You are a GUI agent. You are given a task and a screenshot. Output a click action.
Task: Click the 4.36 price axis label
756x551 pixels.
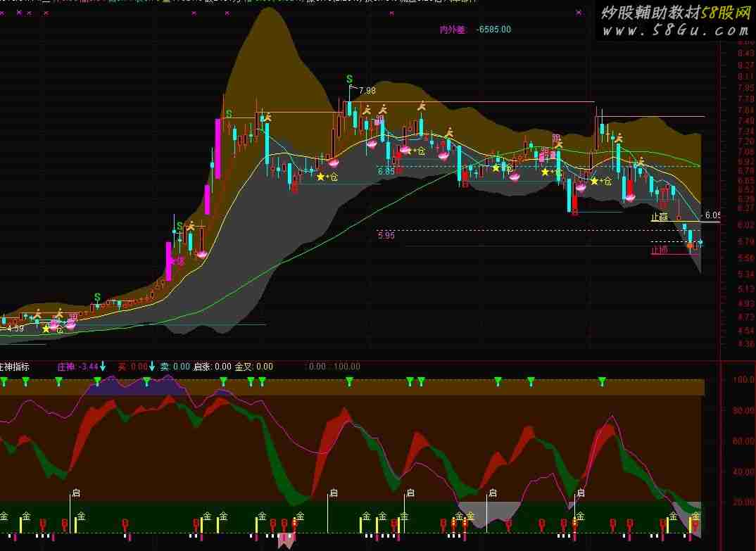pyautogui.click(x=746, y=343)
